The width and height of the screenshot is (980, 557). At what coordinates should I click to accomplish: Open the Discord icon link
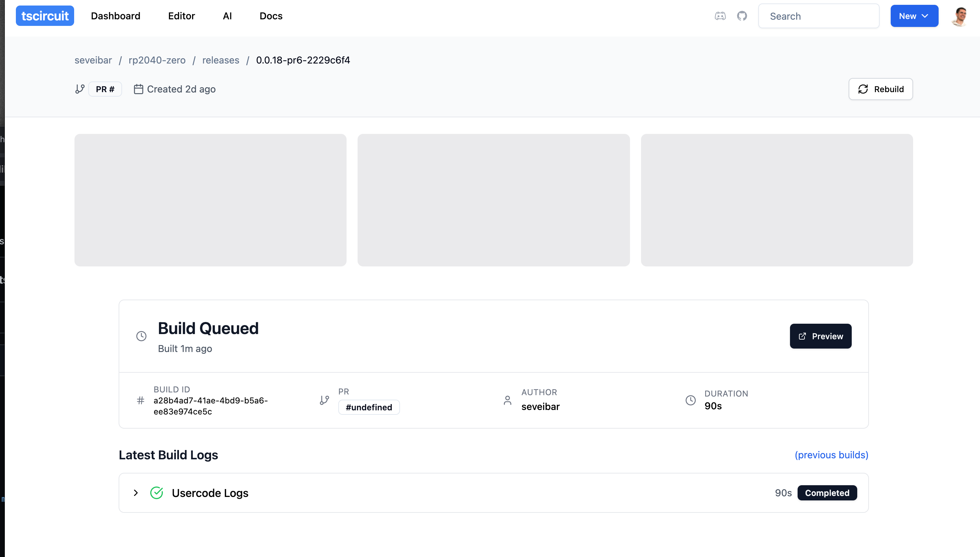[x=720, y=16]
